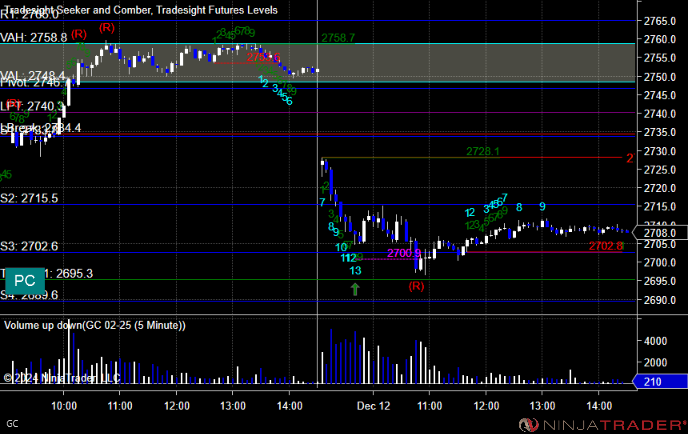Select the blue volume marker 210
This screenshot has height=434, width=688.
(660, 381)
